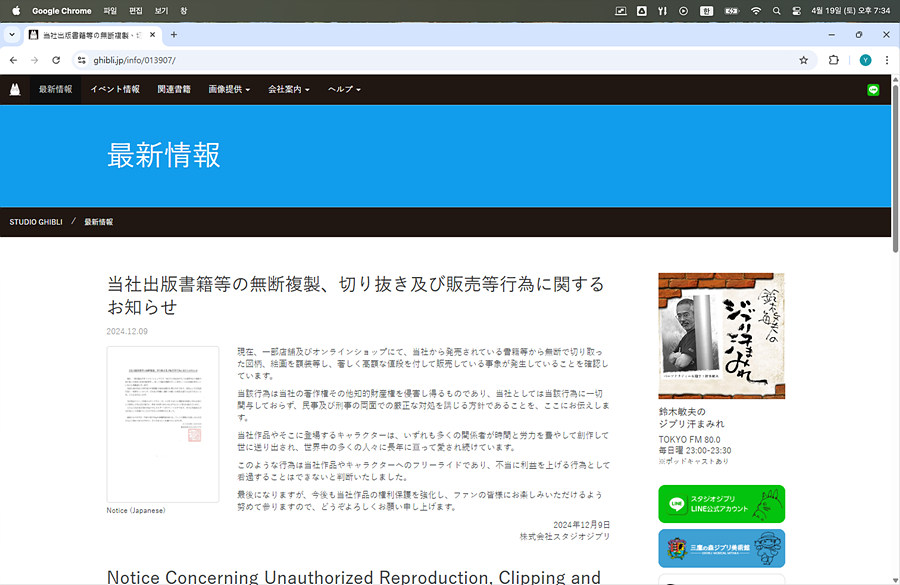Viewport: 900px width, 585px height.
Task: Click the page vertical scrollbar thumb
Action: pyautogui.click(x=895, y=168)
